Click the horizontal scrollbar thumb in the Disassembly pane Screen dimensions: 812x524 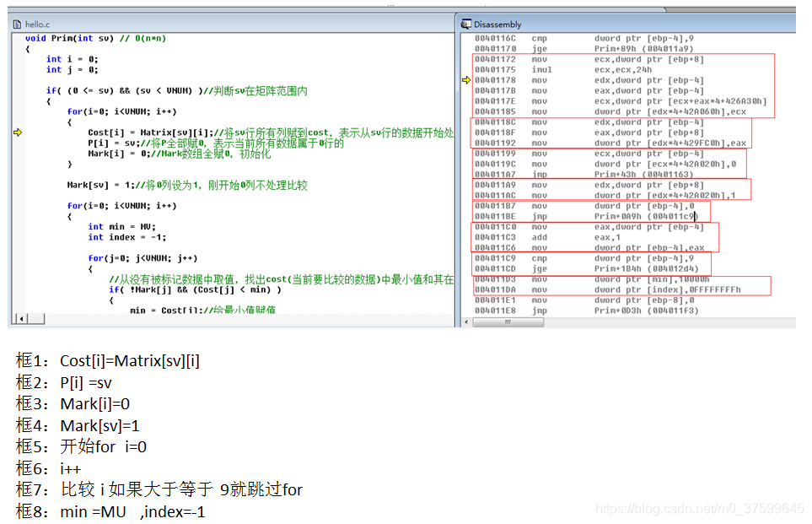508,322
